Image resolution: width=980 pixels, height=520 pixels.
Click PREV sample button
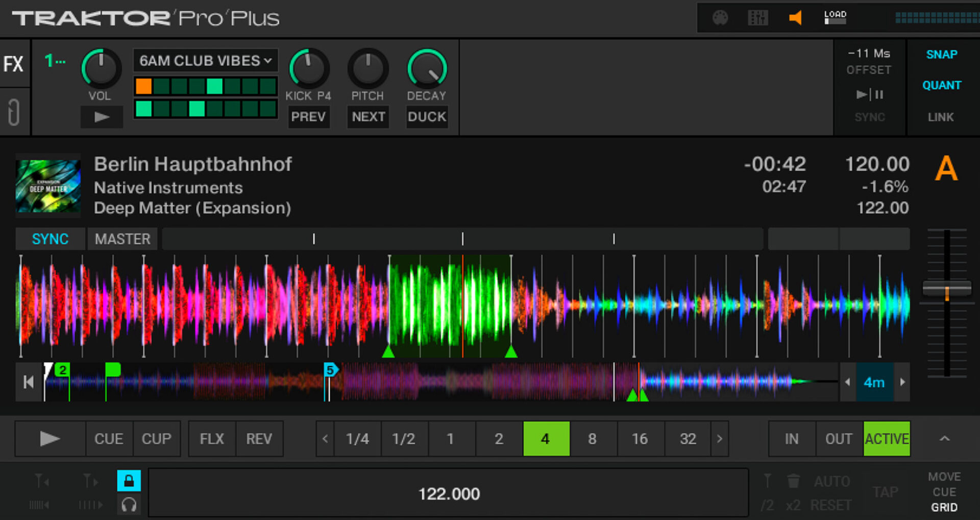point(308,117)
